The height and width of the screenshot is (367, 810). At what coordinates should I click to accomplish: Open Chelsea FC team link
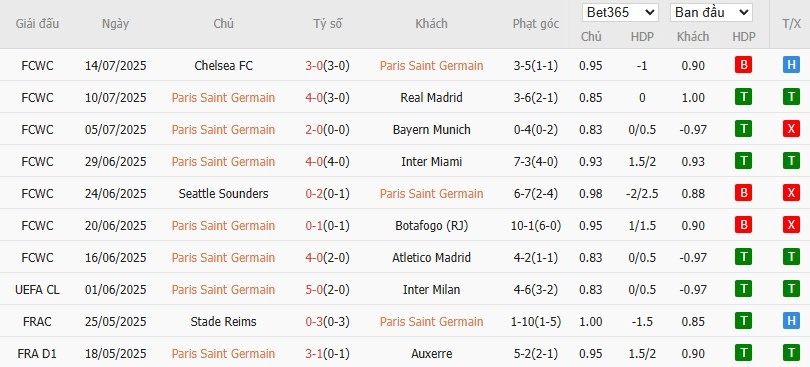224,66
